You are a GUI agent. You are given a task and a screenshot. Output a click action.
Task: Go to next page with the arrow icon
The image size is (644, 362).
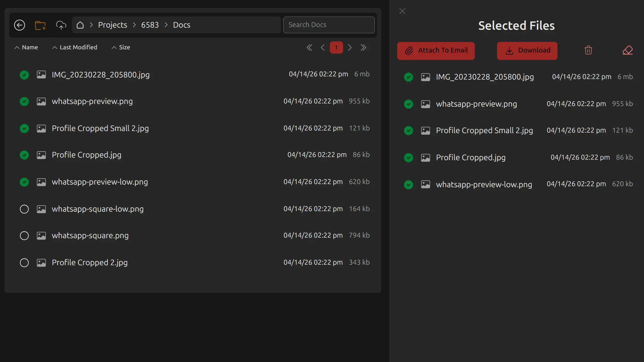tap(349, 47)
